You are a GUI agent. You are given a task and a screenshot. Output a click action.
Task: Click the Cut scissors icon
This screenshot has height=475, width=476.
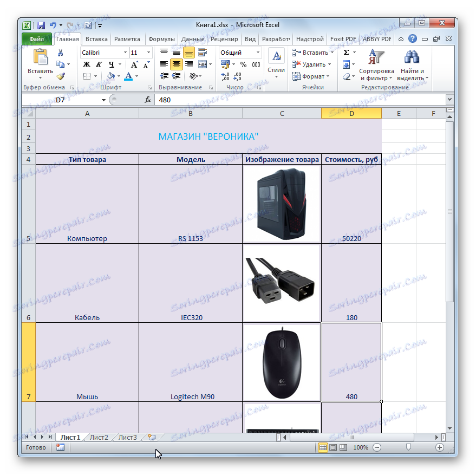(61, 53)
